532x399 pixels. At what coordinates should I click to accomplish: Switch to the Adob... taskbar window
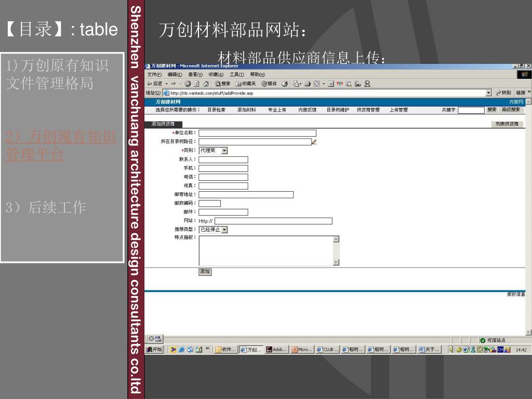(x=277, y=350)
